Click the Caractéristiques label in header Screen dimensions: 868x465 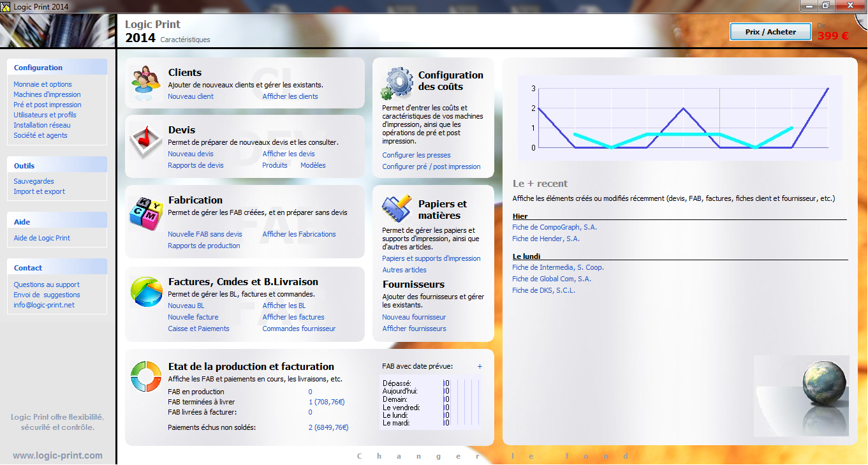185,40
